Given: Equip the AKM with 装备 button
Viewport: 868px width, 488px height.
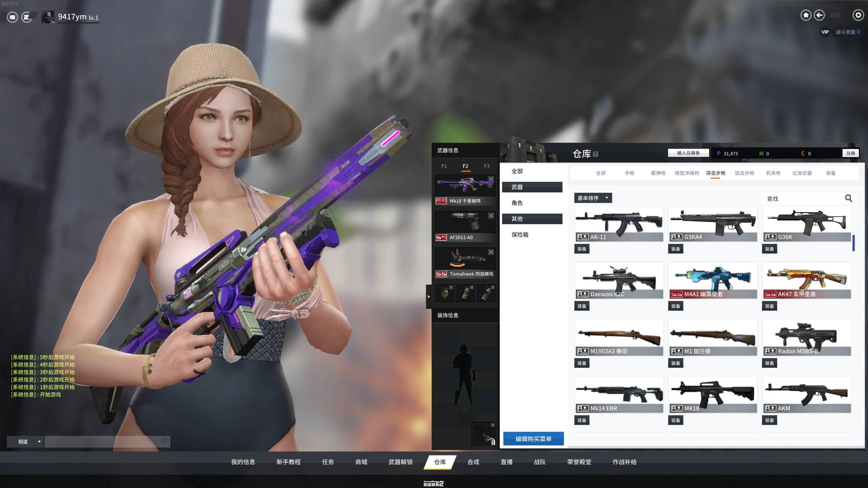Looking at the screenshot, I should tap(770, 420).
